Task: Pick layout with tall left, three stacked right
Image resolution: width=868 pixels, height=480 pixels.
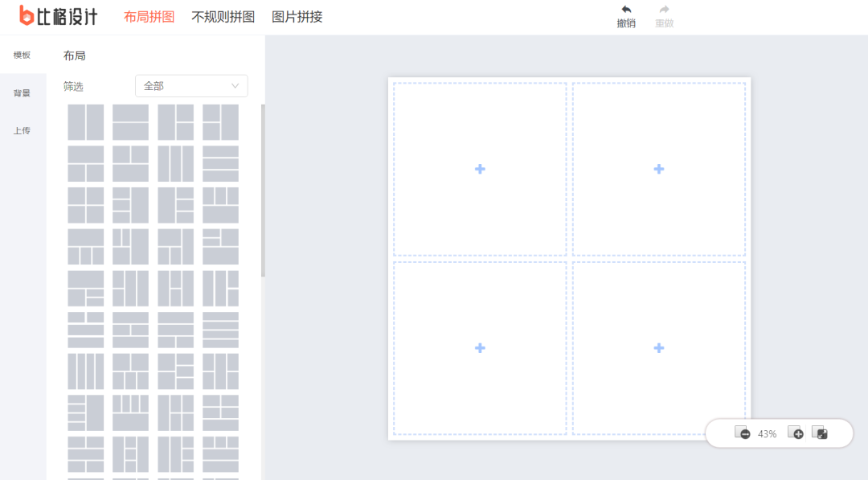Action: pyautogui.click(x=175, y=205)
